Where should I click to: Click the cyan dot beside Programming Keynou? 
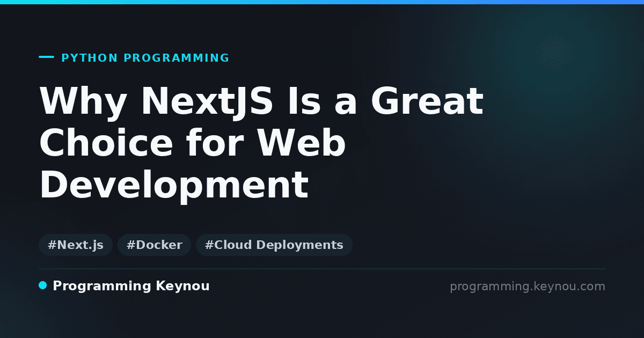[x=43, y=285]
